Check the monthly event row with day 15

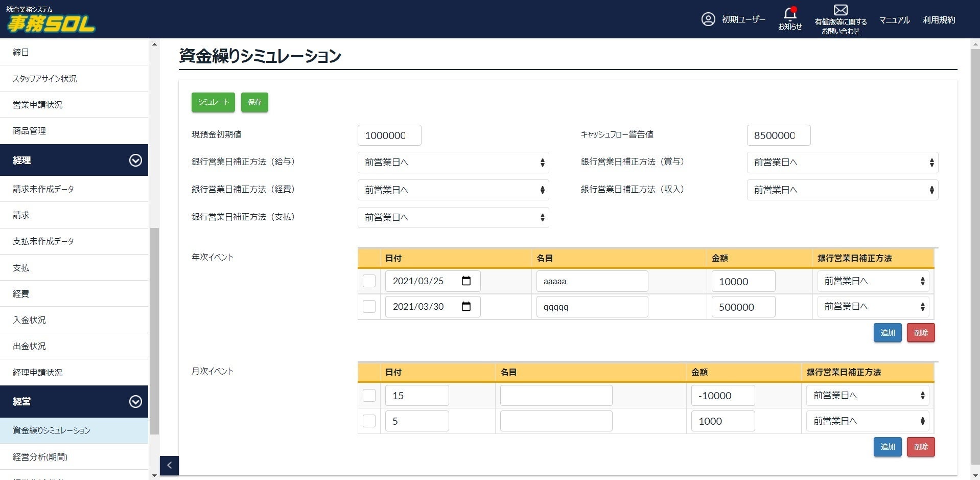click(x=369, y=396)
